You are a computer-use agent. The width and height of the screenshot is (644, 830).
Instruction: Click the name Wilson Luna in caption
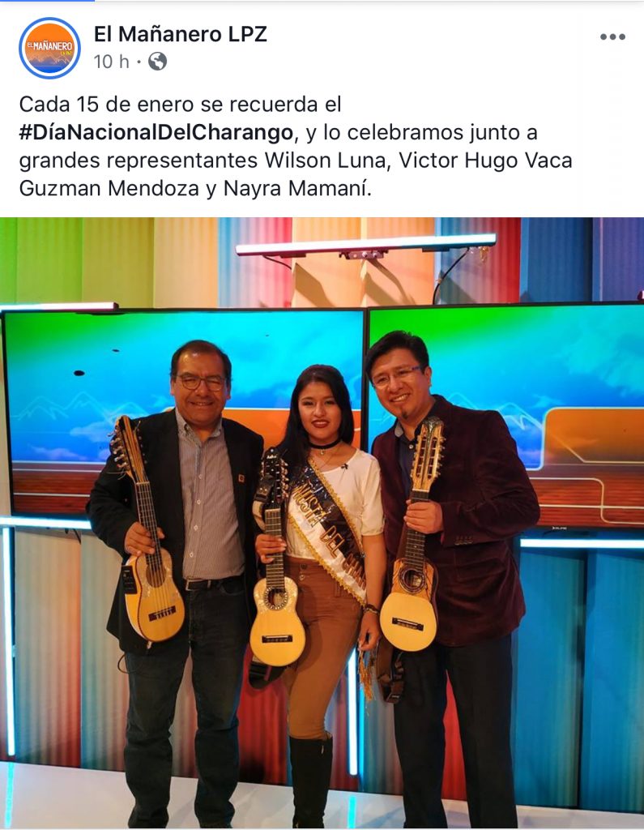pyautogui.click(x=325, y=160)
